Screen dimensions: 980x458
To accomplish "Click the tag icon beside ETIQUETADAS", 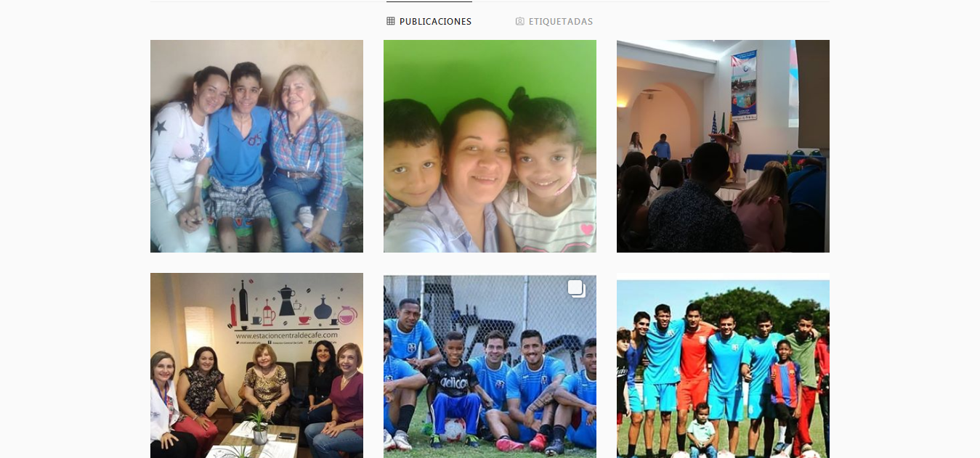I will point(519,22).
